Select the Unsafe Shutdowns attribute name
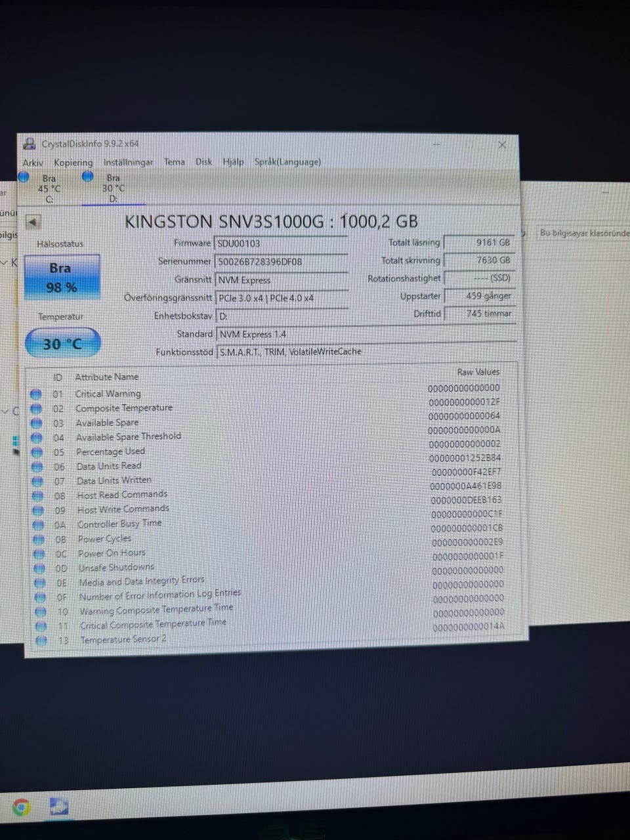This screenshot has width=630, height=840. (116, 568)
